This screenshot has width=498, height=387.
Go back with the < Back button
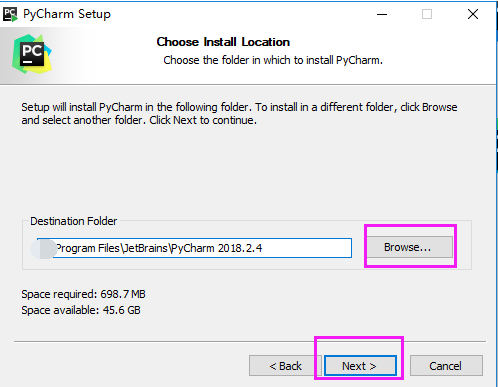[285, 366]
